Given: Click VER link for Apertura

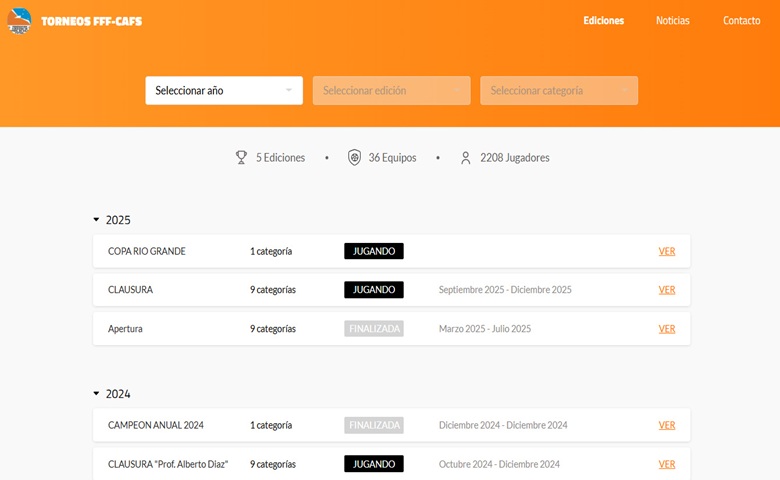Looking at the screenshot, I should (x=667, y=329).
